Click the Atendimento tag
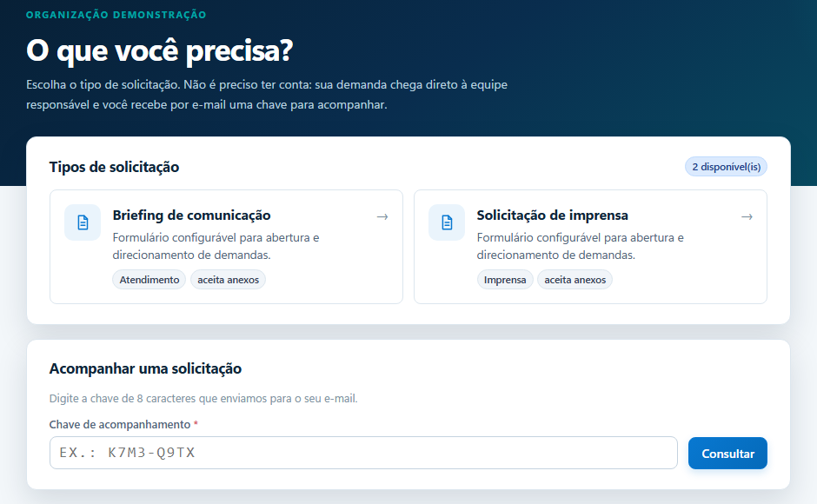817x504 pixels. click(149, 279)
